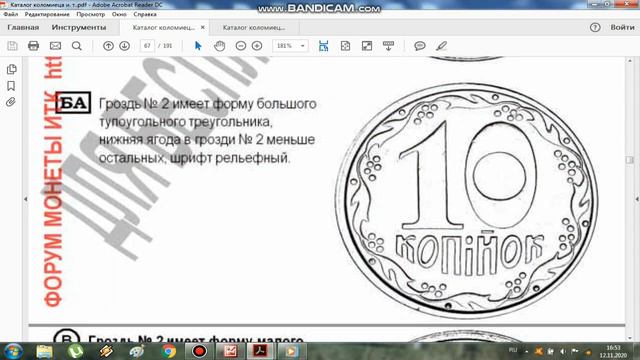This screenshot has height=360, width=640.
Task: Click the text 'тупоугольного треугольника,'
Action: click(186, 122)
